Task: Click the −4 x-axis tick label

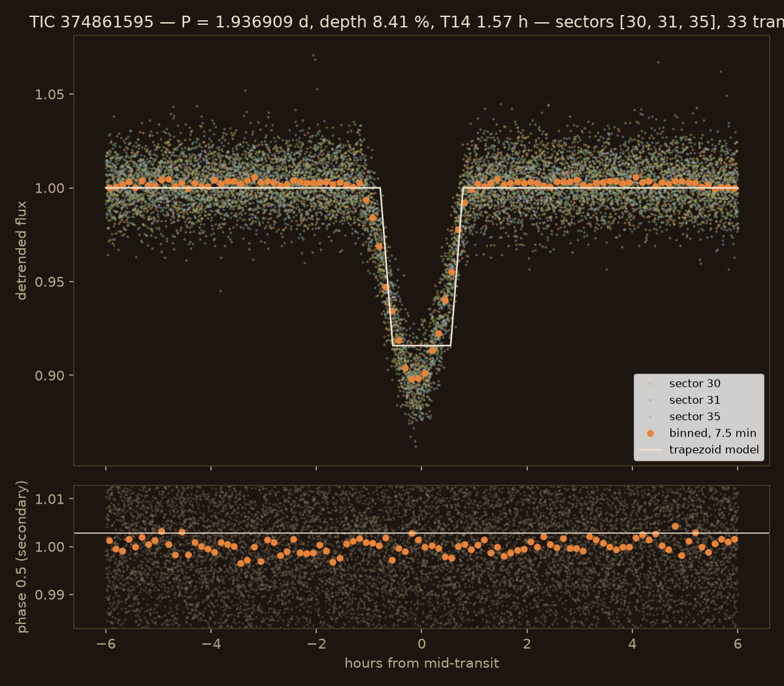Action: pyautogui.click(x=211, y=645)
